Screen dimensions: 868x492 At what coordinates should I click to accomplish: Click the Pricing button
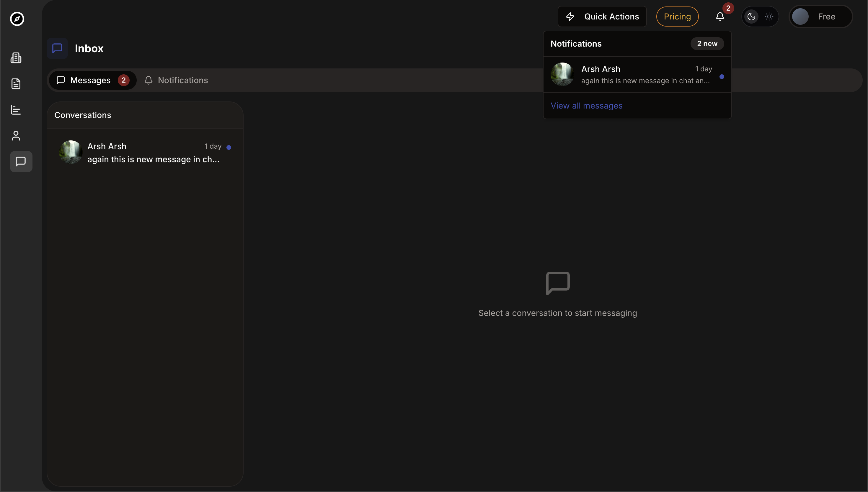pos(677,17)
